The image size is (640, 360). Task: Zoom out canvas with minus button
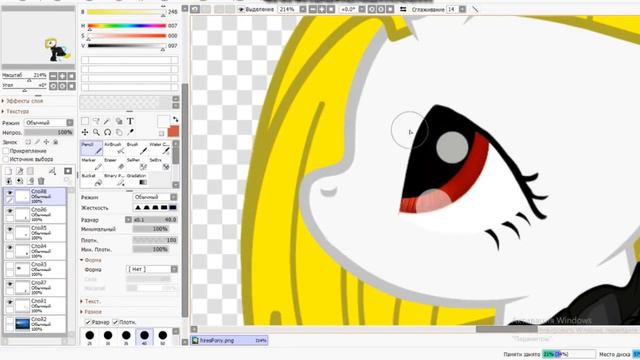click(x=312, y=9)
